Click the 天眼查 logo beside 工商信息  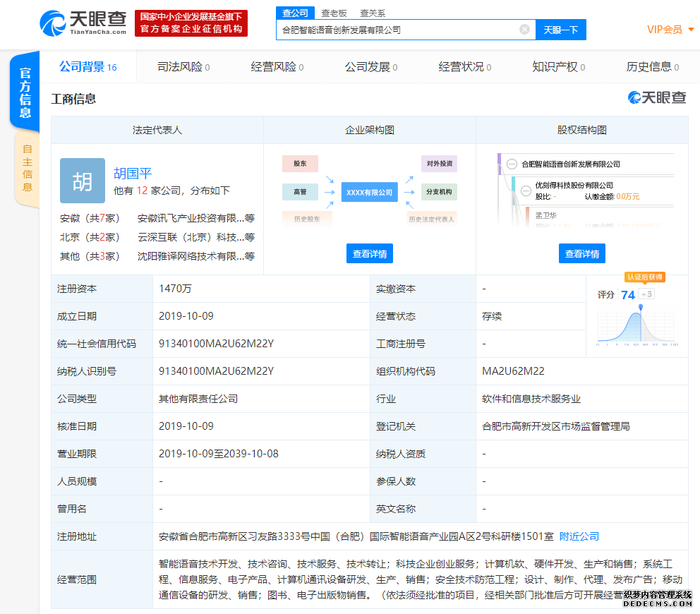click(657, 97)
